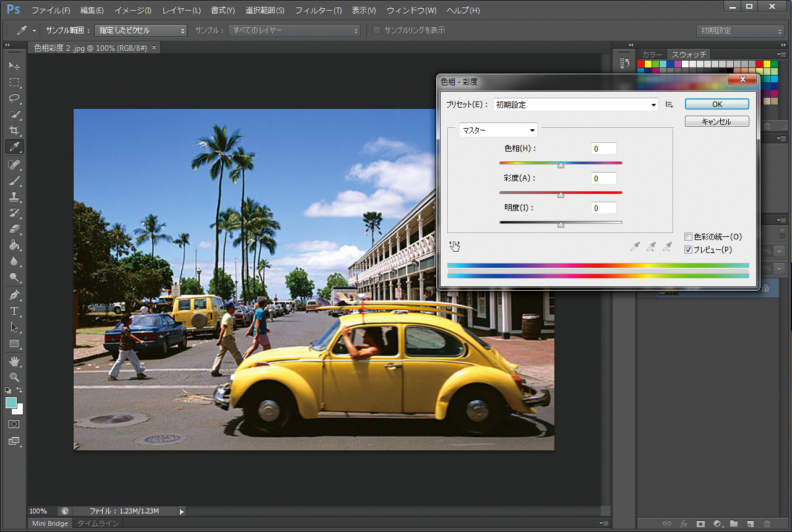Enable the 色彩の統一 (Colorize) checkbox
The height and width of the screenshot is (532, 792).
(689, 236)
